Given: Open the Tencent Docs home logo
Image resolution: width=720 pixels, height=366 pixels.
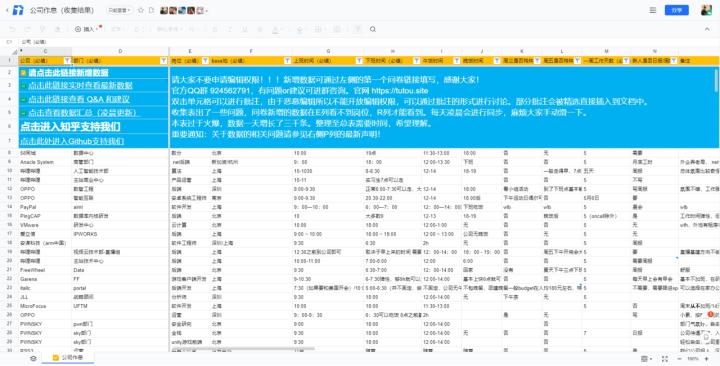Looking at the screenshot, I should [18, 10].
